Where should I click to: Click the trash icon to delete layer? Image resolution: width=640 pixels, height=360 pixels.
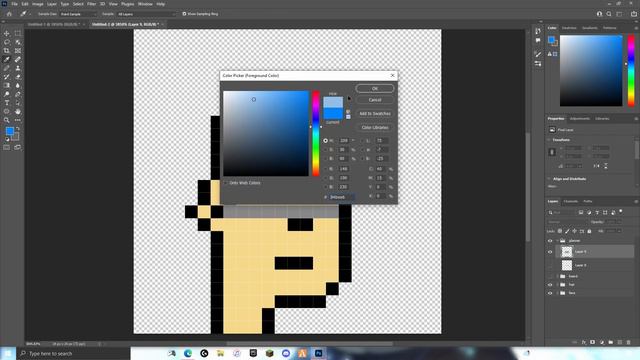coord(629,342)
